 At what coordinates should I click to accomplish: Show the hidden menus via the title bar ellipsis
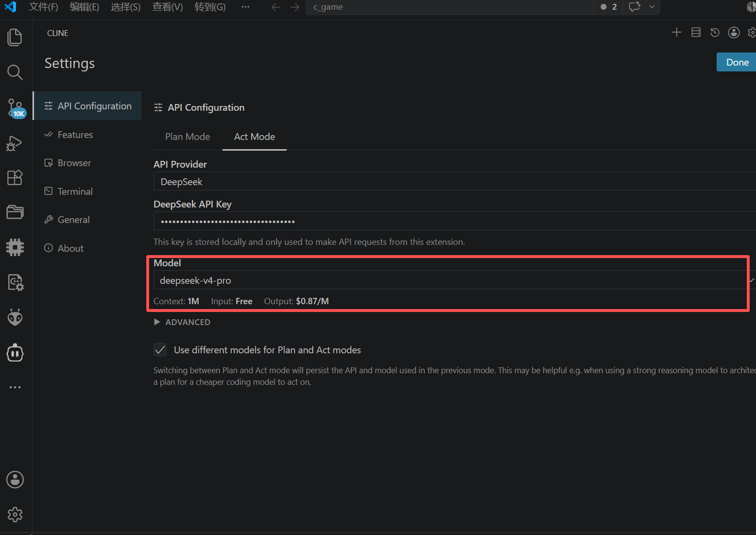(245, 7)
